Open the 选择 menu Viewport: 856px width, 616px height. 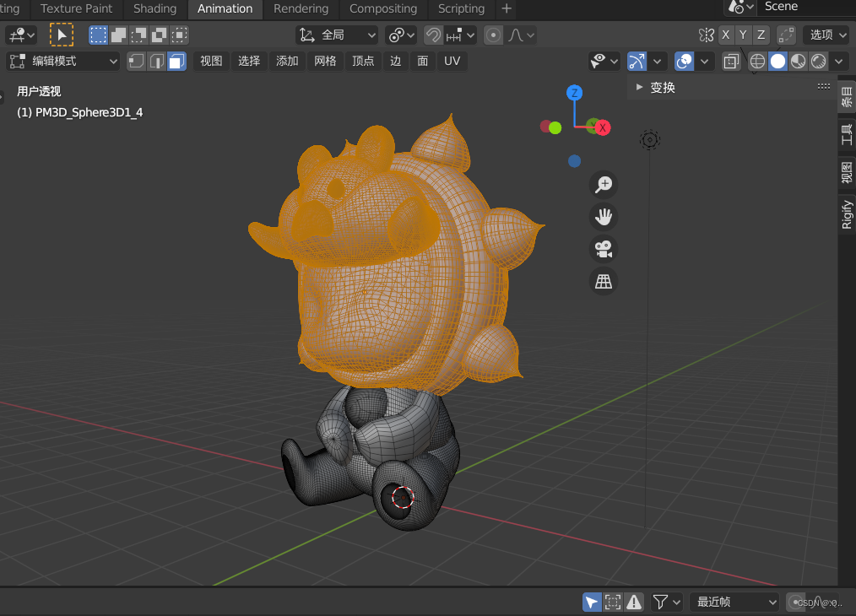point(249,61)
